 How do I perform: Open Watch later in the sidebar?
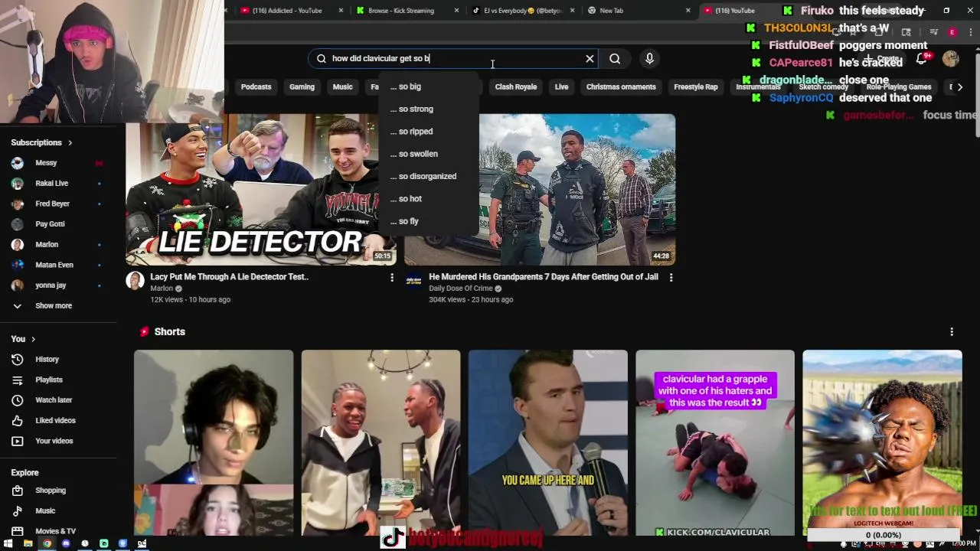coord(53,399)
